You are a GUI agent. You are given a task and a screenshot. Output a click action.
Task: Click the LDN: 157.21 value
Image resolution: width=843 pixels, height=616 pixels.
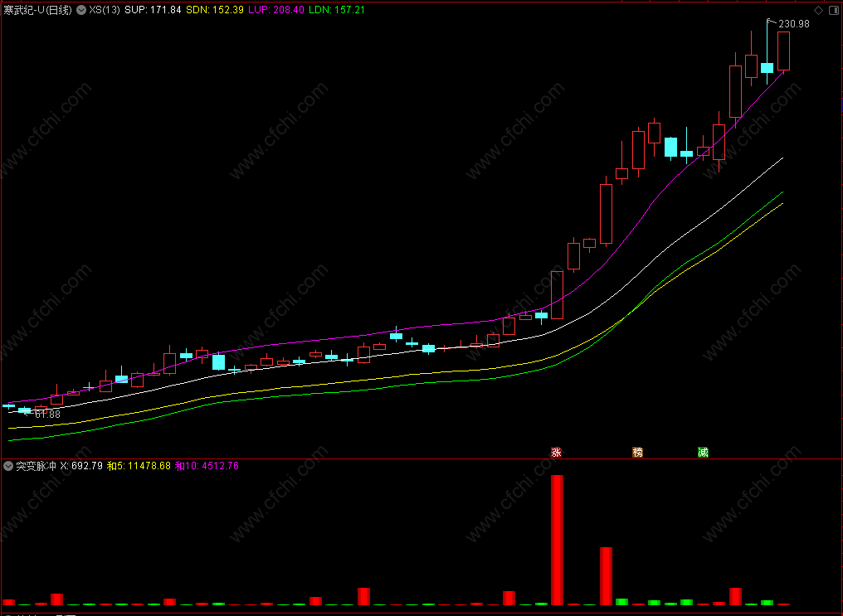337,10
